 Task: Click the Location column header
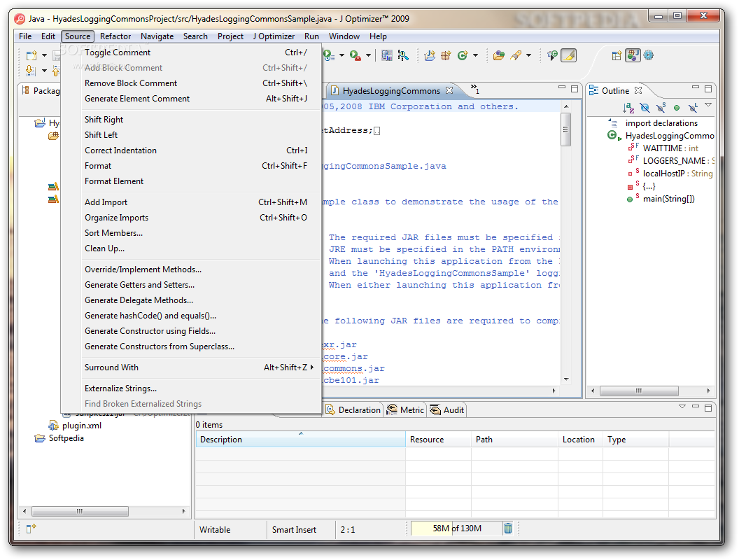(580, 440)
